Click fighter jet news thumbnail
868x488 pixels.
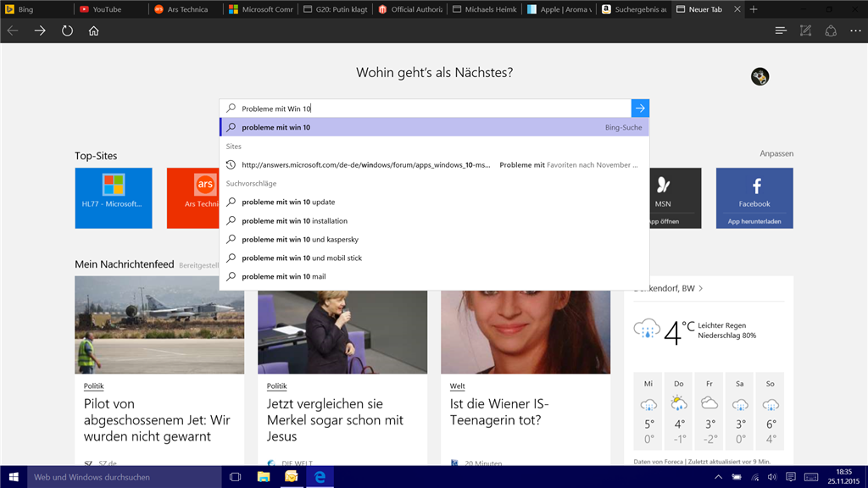pyautogui.click(x=159, y=324)
